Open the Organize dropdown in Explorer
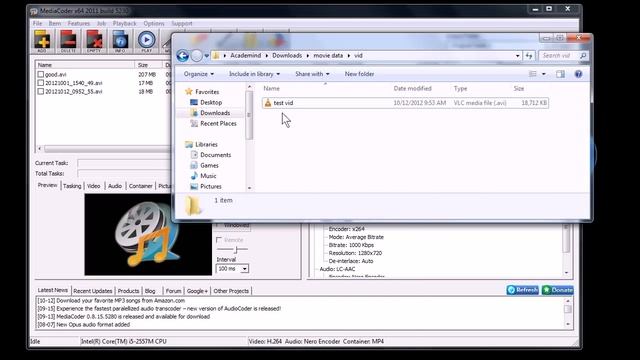640x360 pixels. click(199, 74)
